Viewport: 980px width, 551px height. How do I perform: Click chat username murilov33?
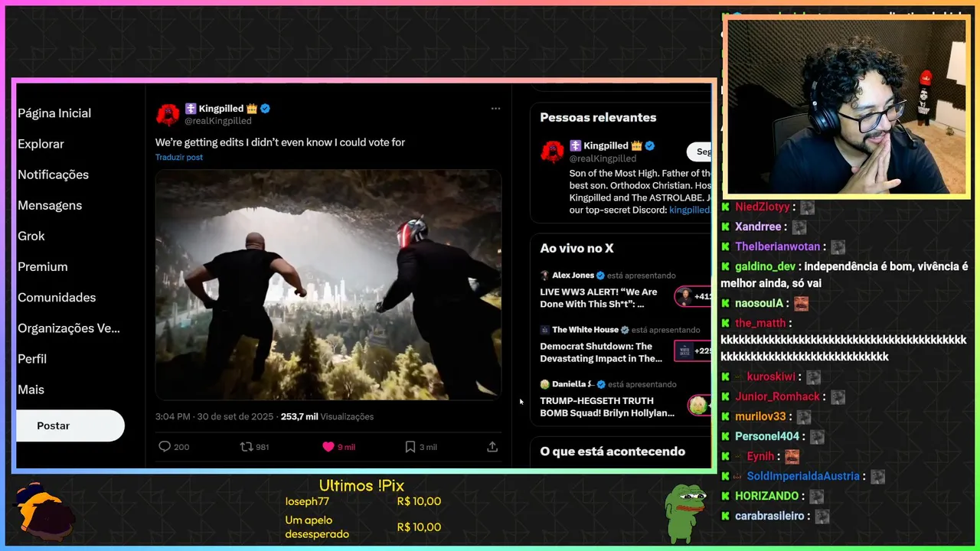point(760,416)
